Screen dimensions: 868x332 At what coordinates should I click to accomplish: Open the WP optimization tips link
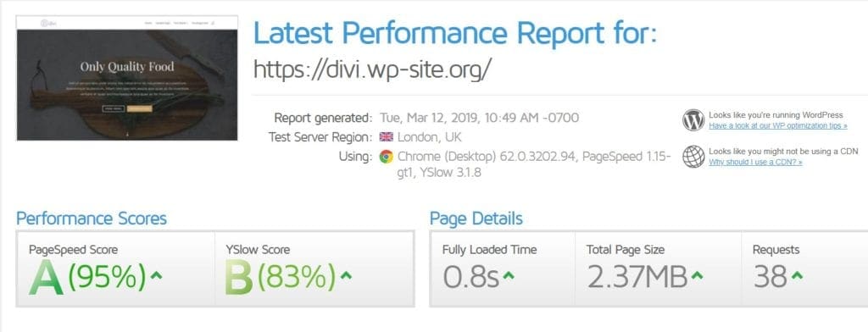pyautogui.click(x=778, y=125)
